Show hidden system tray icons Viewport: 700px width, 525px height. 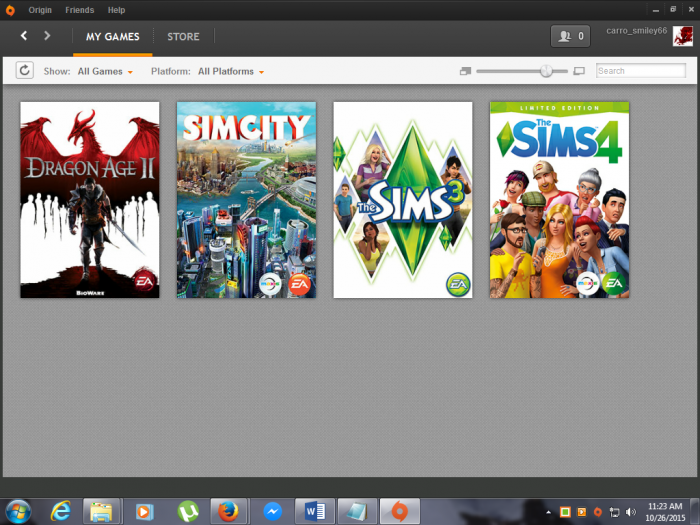click(549, 512)
